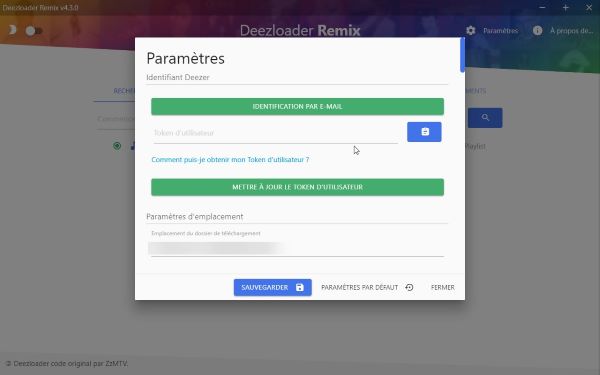Select the Recherche tab behind dialog
Screen dimensions: 600x375
(124, 91)
